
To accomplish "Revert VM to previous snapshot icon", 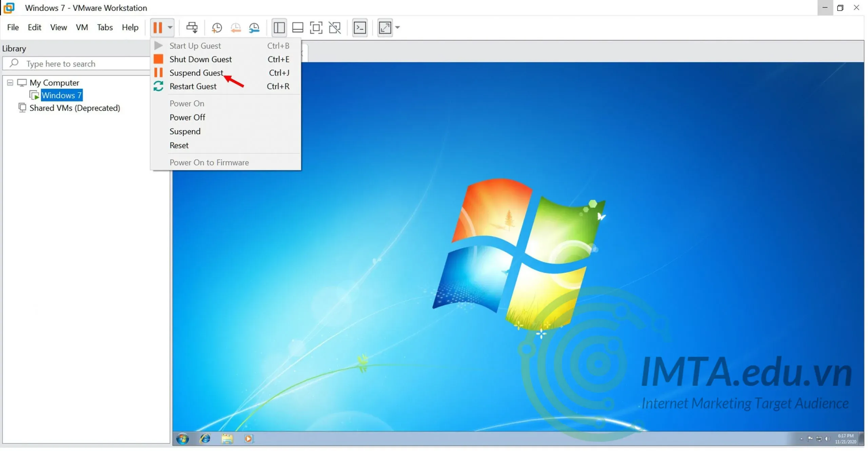I will pyautogui.click(x=236, y=27).
